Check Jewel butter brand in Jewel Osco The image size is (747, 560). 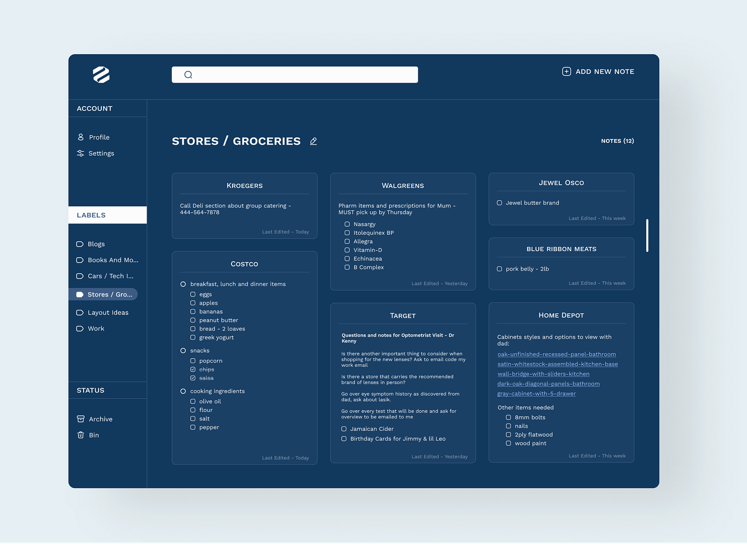point(499,203)
